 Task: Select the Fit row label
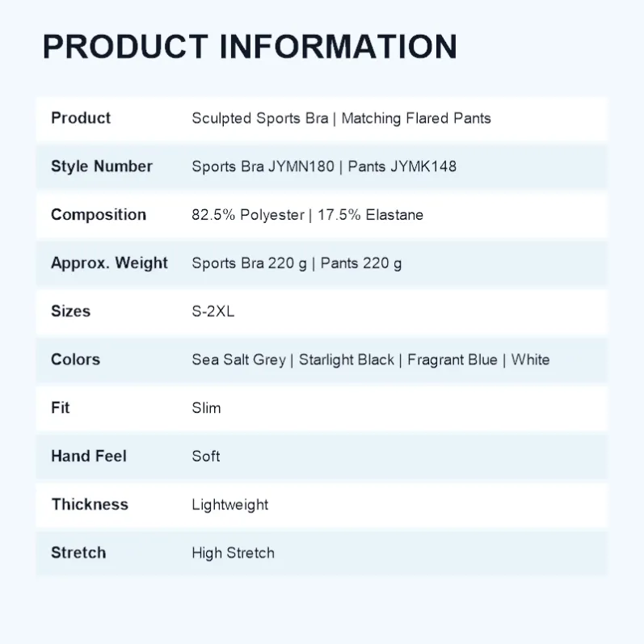(61, 408)
